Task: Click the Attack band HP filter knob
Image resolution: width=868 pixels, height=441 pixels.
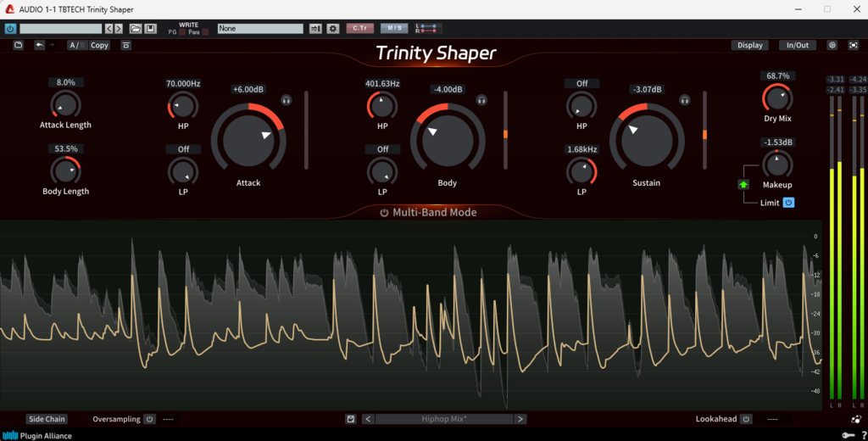Action: click(183, 106)
